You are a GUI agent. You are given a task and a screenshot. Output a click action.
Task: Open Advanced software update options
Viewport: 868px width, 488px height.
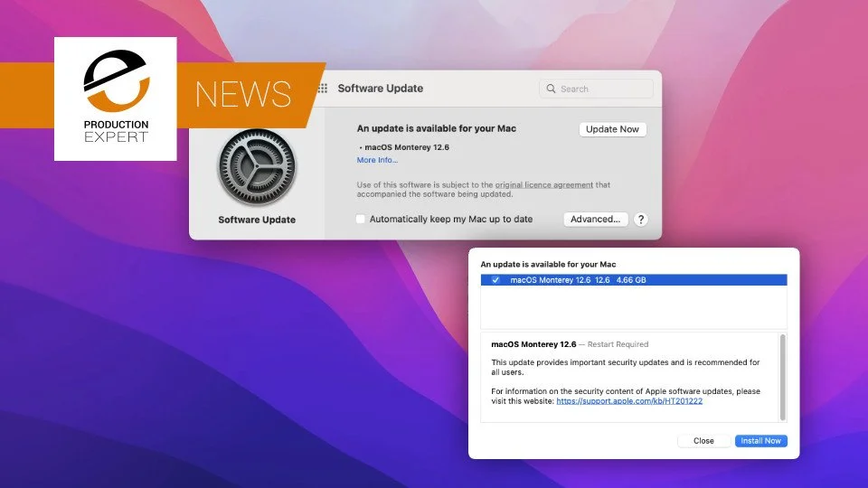[596, 219]
